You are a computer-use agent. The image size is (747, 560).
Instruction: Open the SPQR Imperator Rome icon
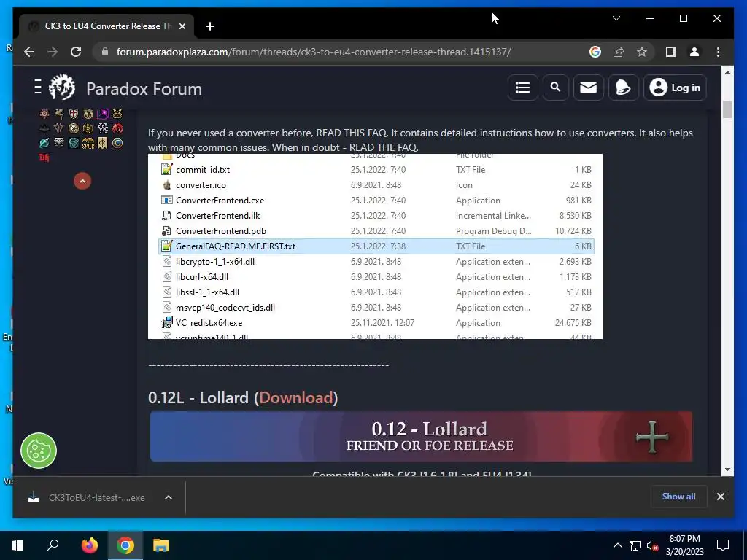coord(88,143)
